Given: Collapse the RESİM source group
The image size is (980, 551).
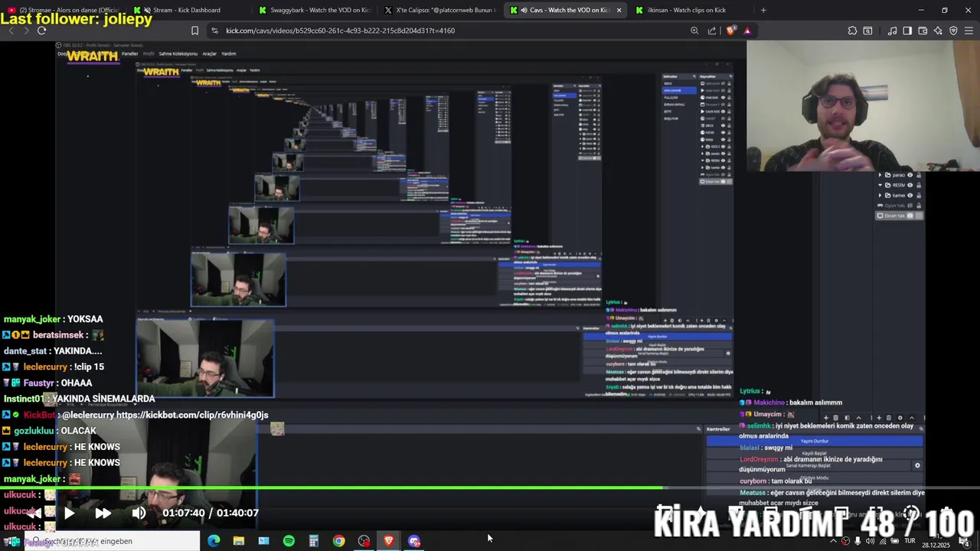Looking at the screenshot, I should pos(880,185).
